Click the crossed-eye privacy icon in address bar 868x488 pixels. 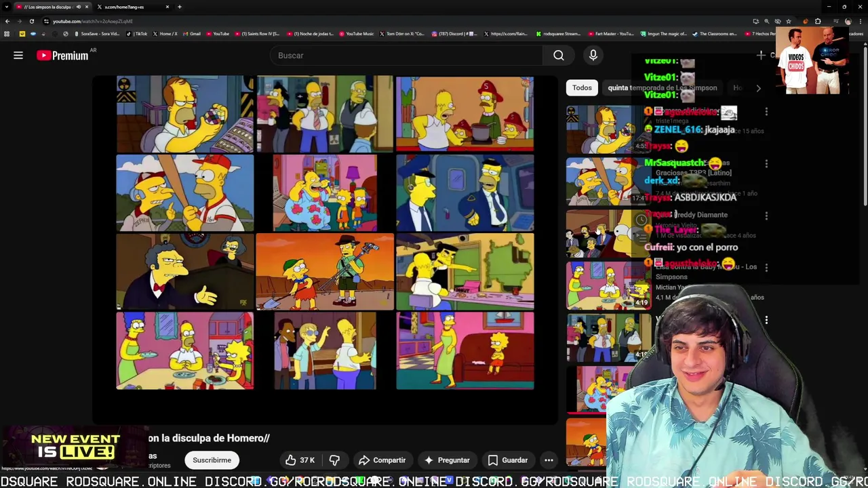(778, 21)
